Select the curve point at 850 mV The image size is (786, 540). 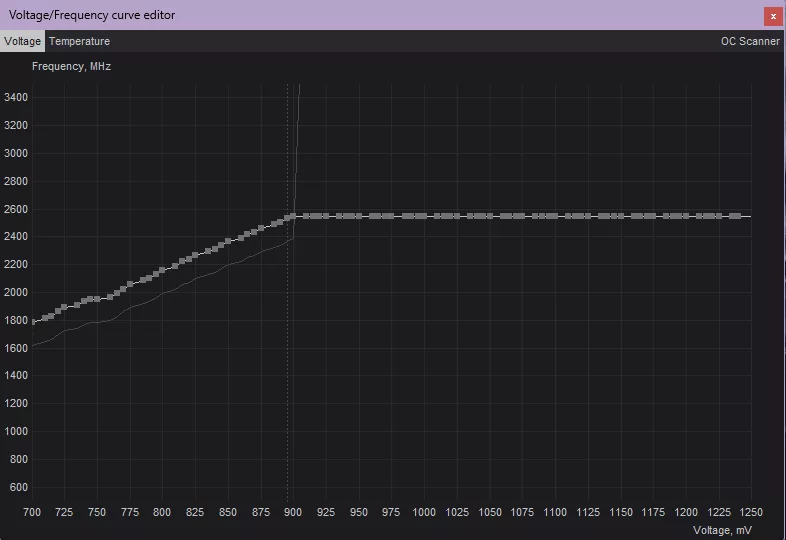[x=228, y=242]
